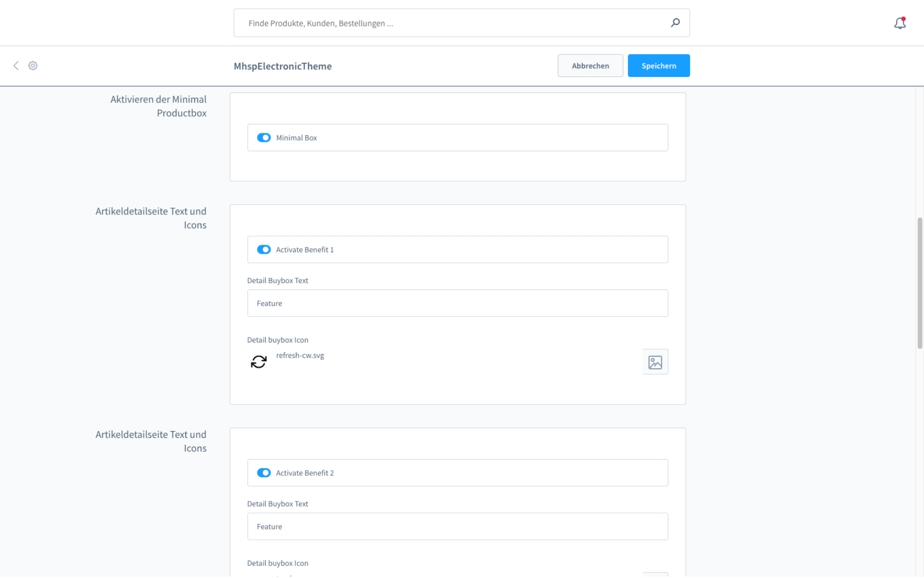This screenshot has width=924, height=578.
Task: Save the theme with Speichern
Action: point(658,66)
